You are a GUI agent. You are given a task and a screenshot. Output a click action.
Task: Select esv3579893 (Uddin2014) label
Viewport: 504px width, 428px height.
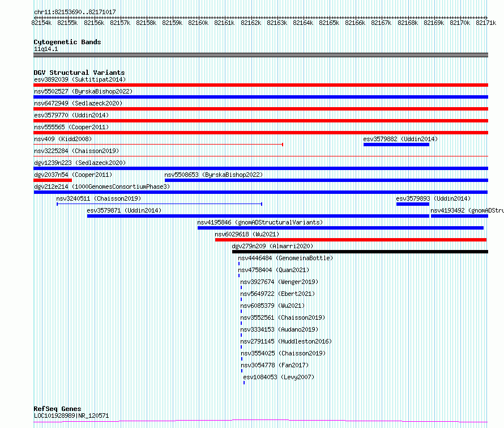433,198
